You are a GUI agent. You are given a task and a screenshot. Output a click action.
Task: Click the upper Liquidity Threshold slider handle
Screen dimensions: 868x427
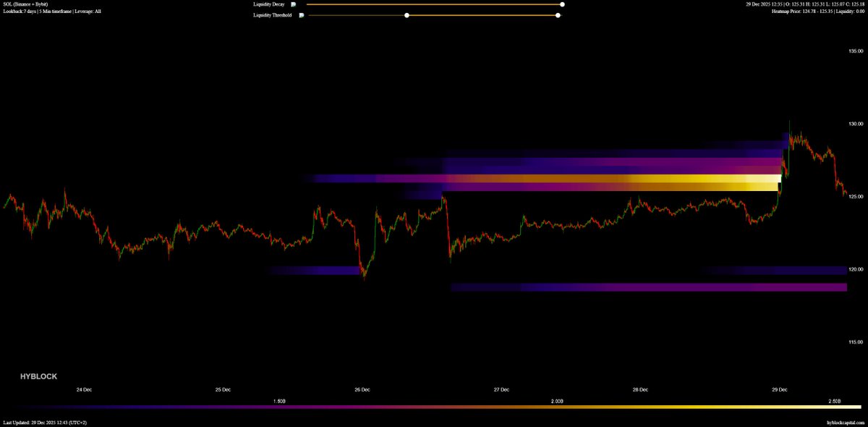pos(558,15)
